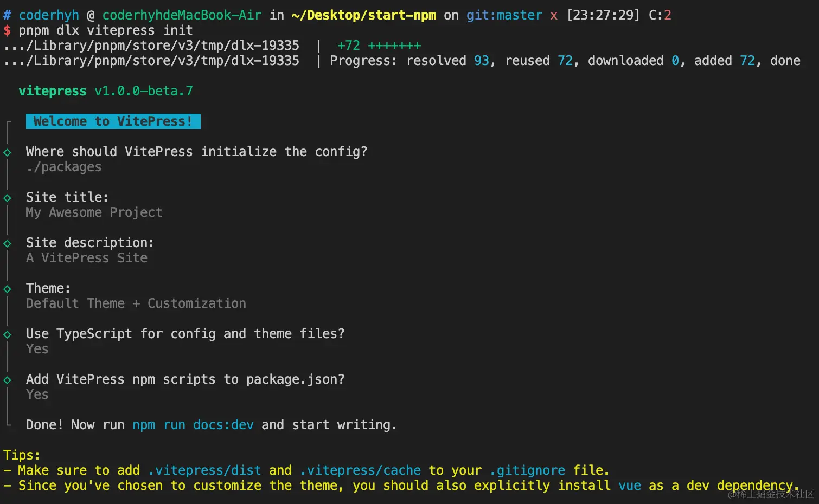Click 'Use TypeScript for config and theme files?'
Viewport: 819px width, 504px height.
point(185,334)
